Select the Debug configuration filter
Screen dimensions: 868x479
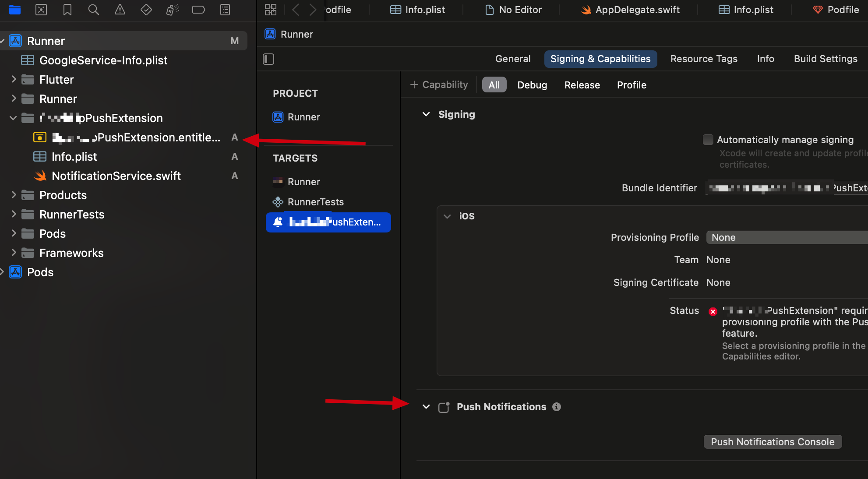click(x=532, y=85)
